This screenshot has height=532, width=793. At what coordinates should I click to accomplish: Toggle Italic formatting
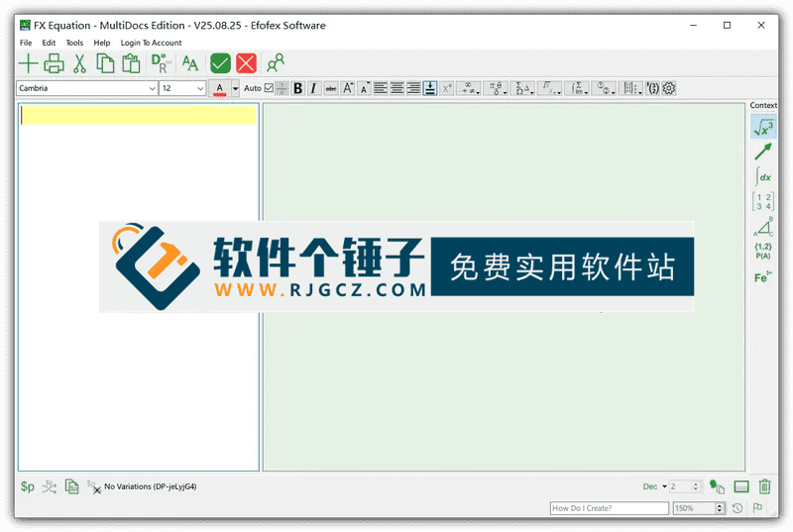point(314,88)
